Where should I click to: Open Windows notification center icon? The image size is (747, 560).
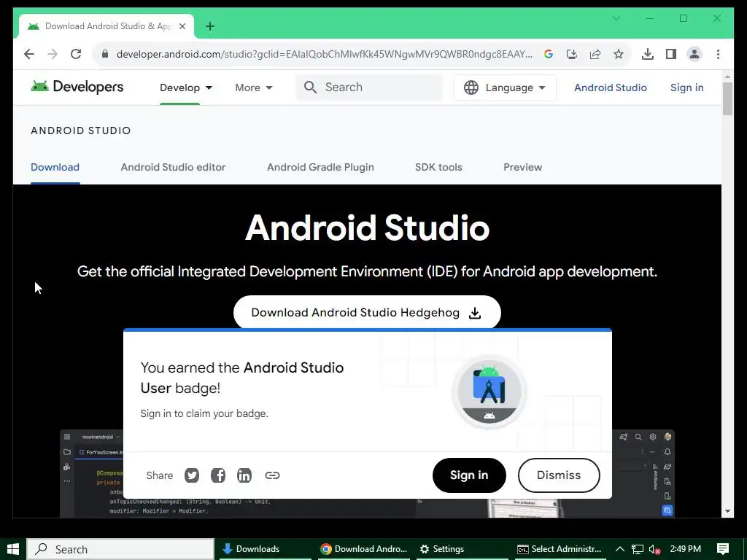point(723,549)
